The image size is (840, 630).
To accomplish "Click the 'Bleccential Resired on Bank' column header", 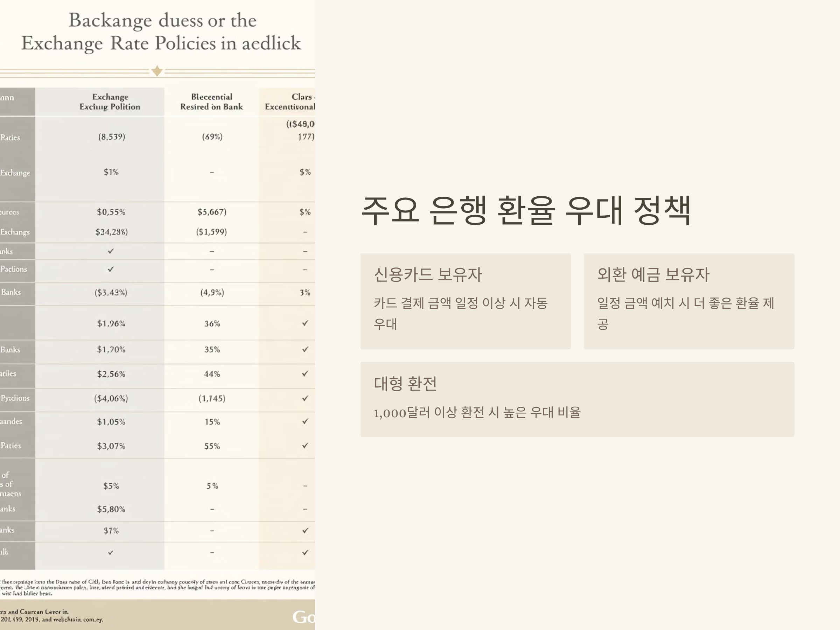I will 211,102.
